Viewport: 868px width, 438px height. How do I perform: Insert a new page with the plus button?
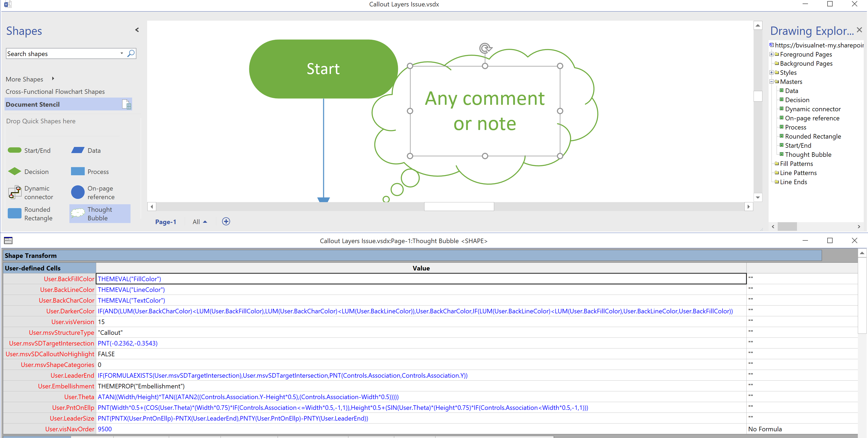pyautogui.click(x=226, y=221)
